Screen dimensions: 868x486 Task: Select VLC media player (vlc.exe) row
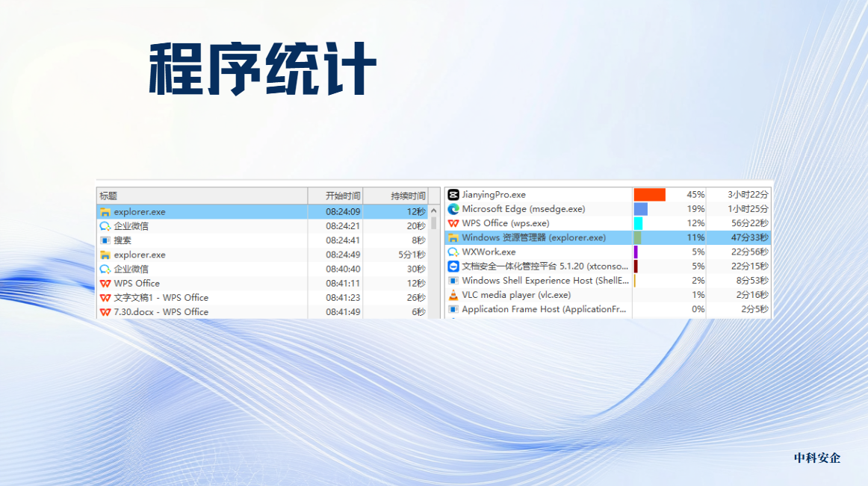coord(608,295)
